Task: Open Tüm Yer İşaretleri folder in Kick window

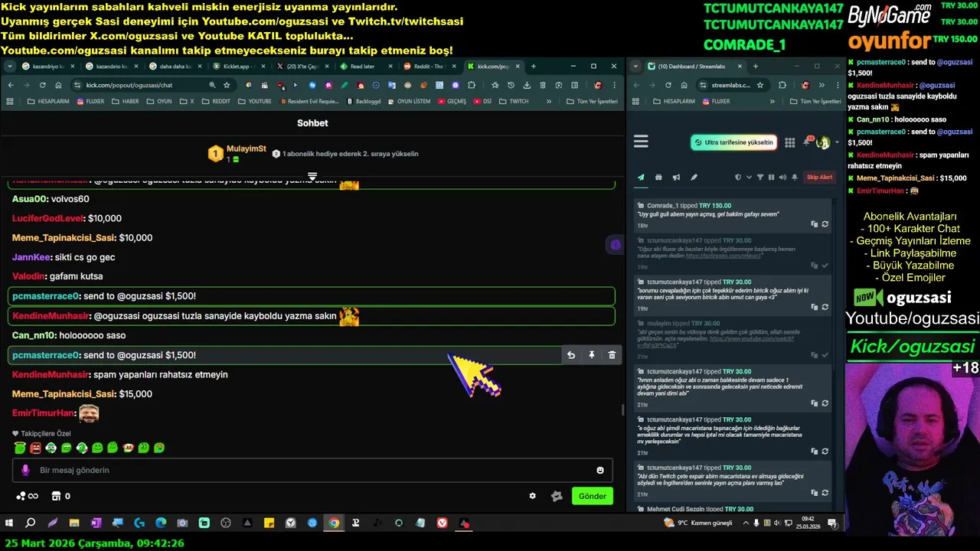Action: point(592,101)
